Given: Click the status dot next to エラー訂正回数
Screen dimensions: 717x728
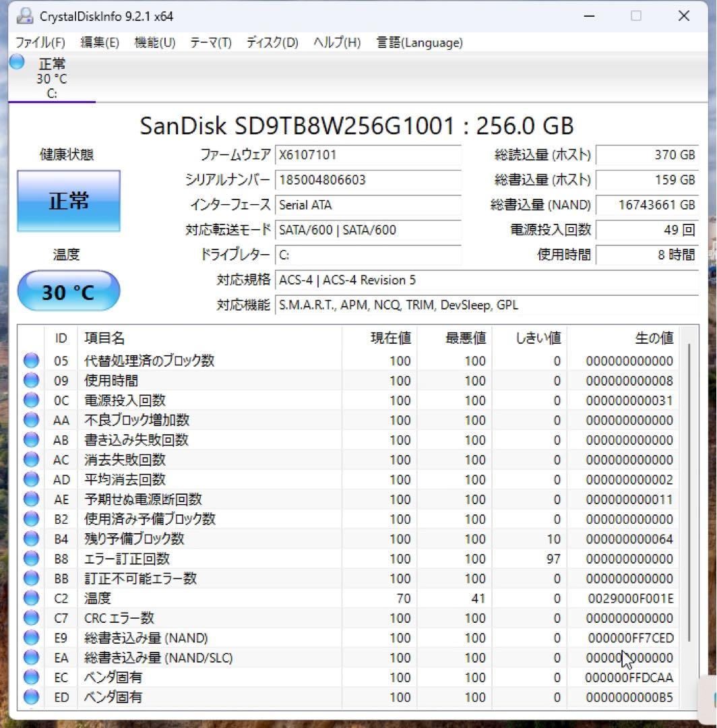Looking at the screenshot, I should [x=31, y=559].
